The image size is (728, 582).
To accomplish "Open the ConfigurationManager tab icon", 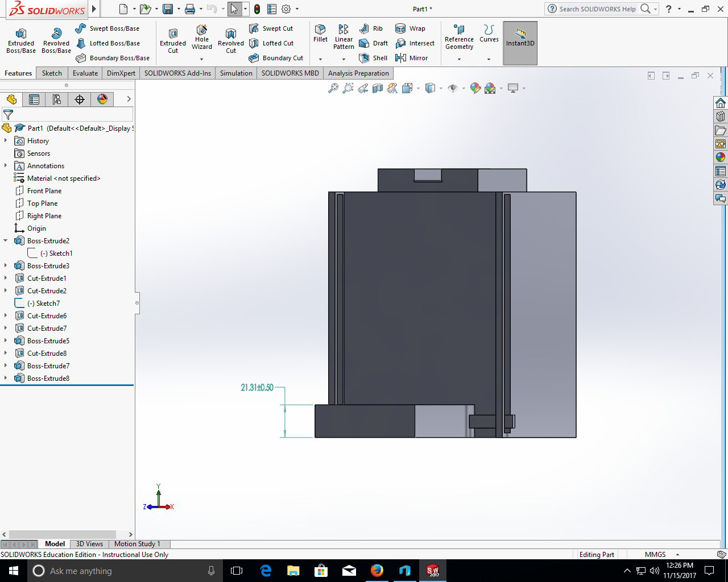I will tap(57, 99).
